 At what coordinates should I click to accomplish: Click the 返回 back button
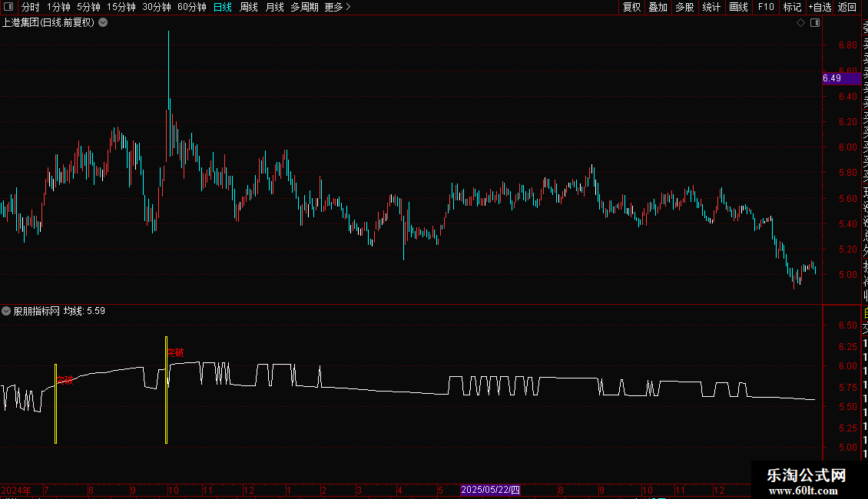click(x=847, y=7)
